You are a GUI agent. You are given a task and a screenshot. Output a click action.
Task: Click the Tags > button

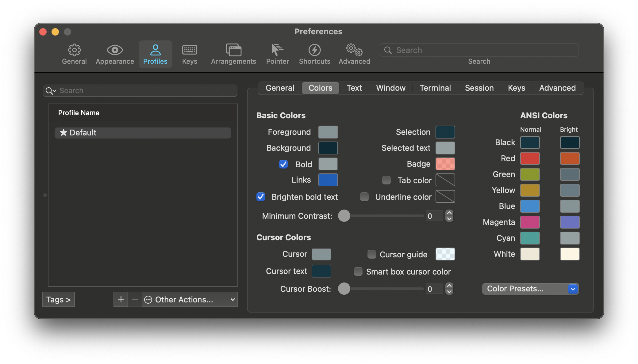59,299
